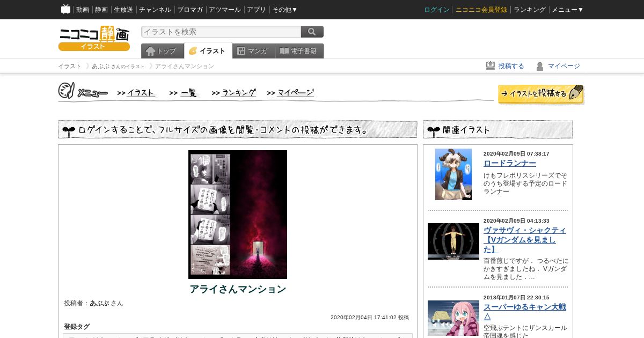
Task: Open ブロマガ in top bar
Action: (190, 10)
